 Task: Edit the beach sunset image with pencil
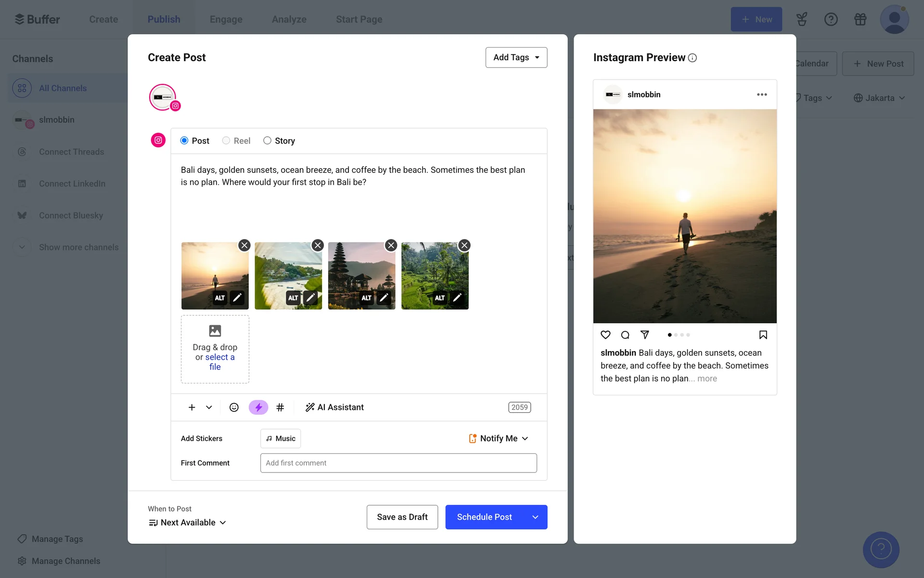pyautogui.click(x=237, y=298)
